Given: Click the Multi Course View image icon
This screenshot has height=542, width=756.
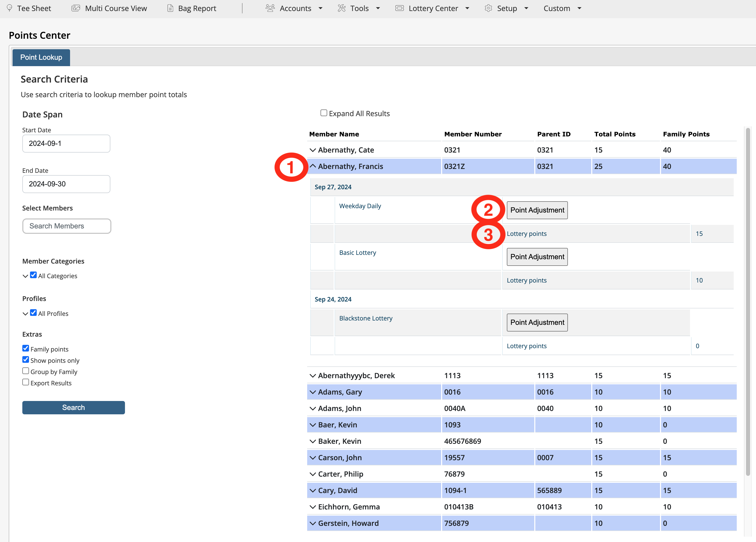Looking at the screenshot, I should [76, 8].
